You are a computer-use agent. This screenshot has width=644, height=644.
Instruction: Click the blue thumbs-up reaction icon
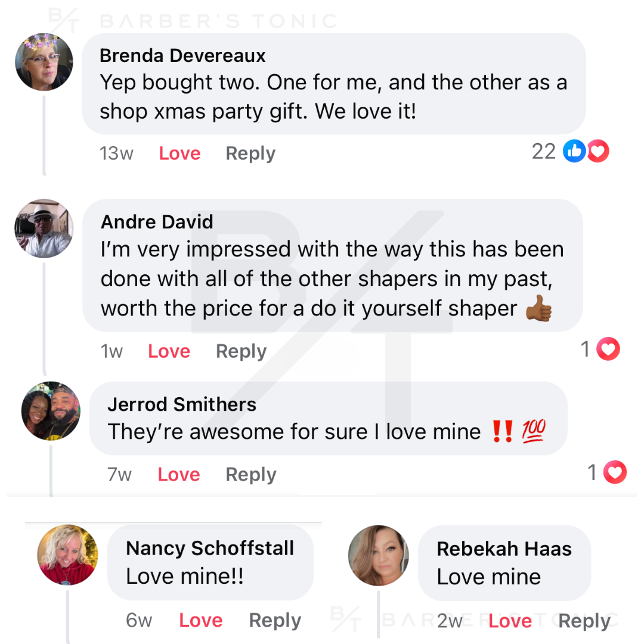[574, 151]
